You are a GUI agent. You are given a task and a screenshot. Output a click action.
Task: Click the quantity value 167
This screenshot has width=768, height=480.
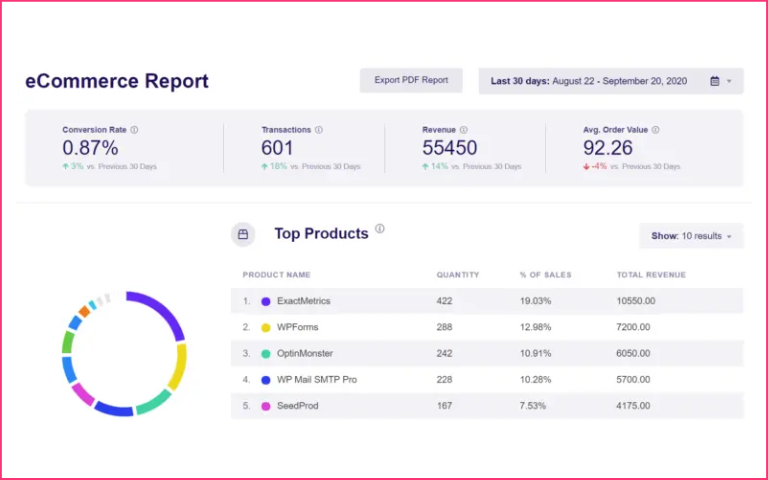pos(444,406)
